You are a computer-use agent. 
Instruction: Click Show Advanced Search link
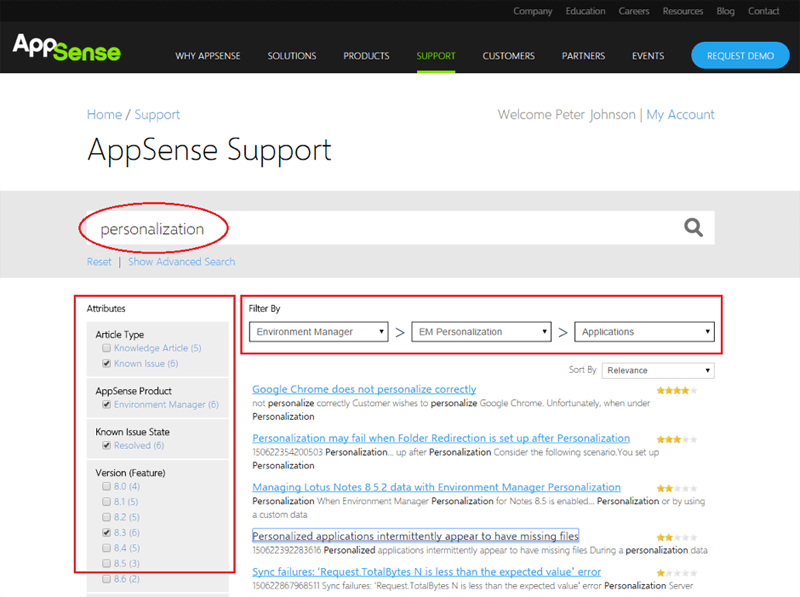click(182, 262)
